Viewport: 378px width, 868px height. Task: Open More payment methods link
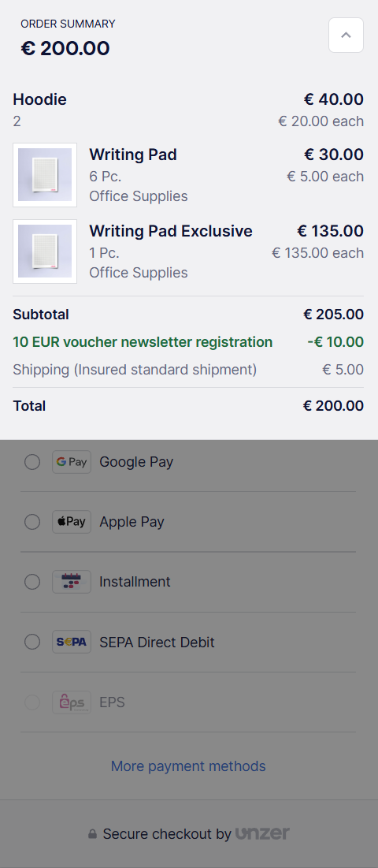[188, 766]
